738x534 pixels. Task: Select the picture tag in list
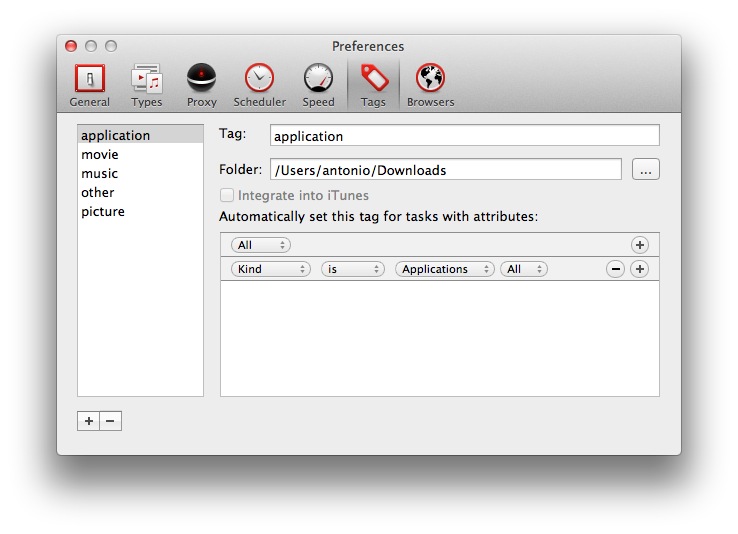point(140,211)
